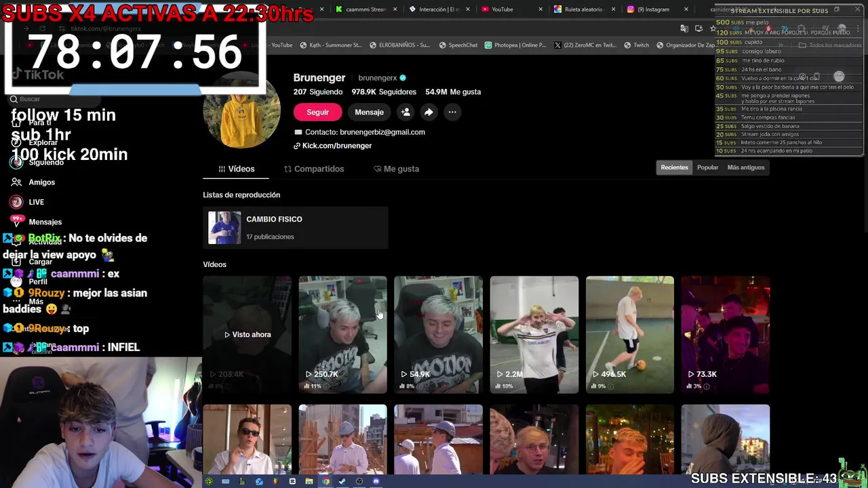
Task: Open Discord from the taskbar
Action: 376,481
